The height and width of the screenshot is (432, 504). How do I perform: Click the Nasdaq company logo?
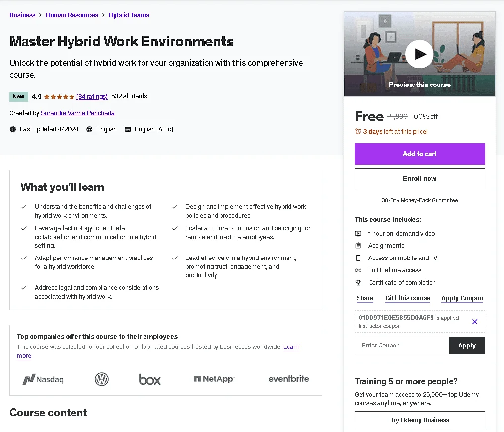pyautogui.click(x=43, y=379)
